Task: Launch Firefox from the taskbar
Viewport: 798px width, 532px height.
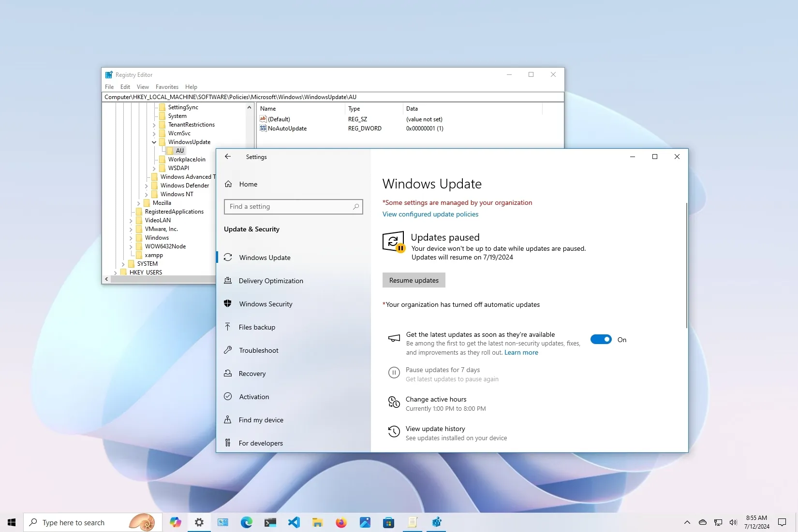Action: (x=341, y=522)
